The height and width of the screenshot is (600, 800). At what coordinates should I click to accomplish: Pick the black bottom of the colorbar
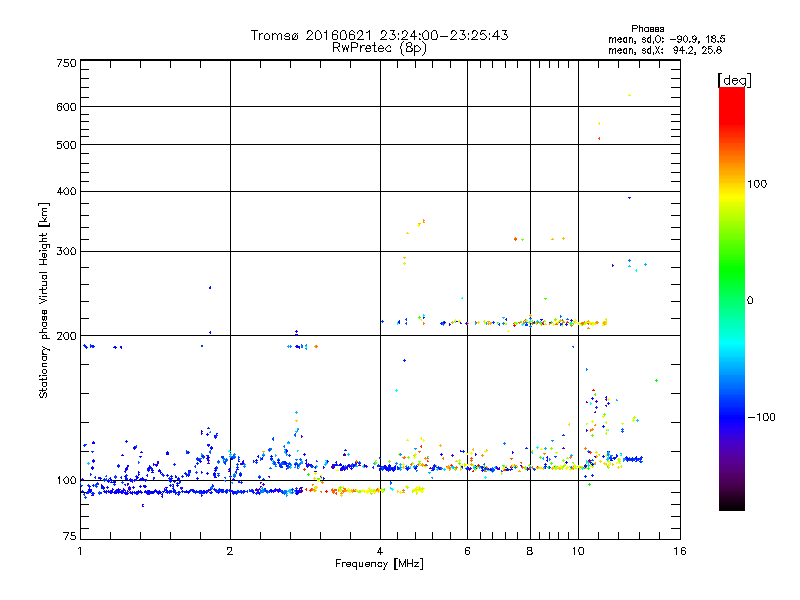coord(732,505)
